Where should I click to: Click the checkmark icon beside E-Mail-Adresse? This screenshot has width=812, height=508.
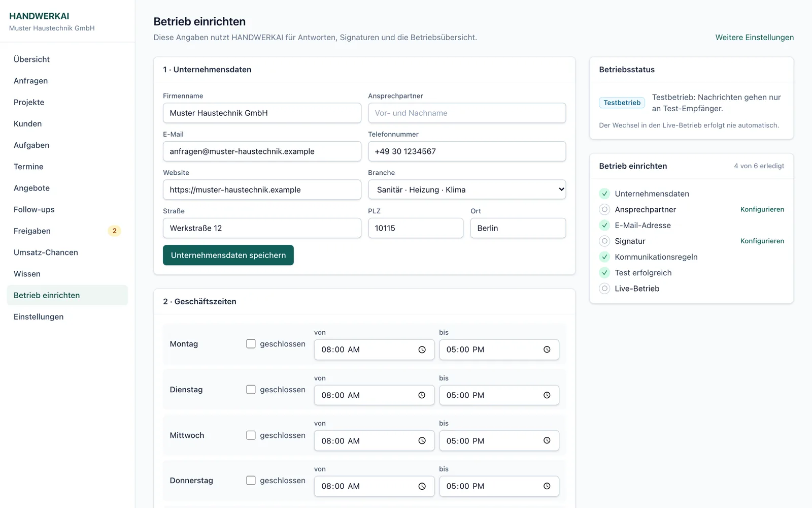point(604,225)
